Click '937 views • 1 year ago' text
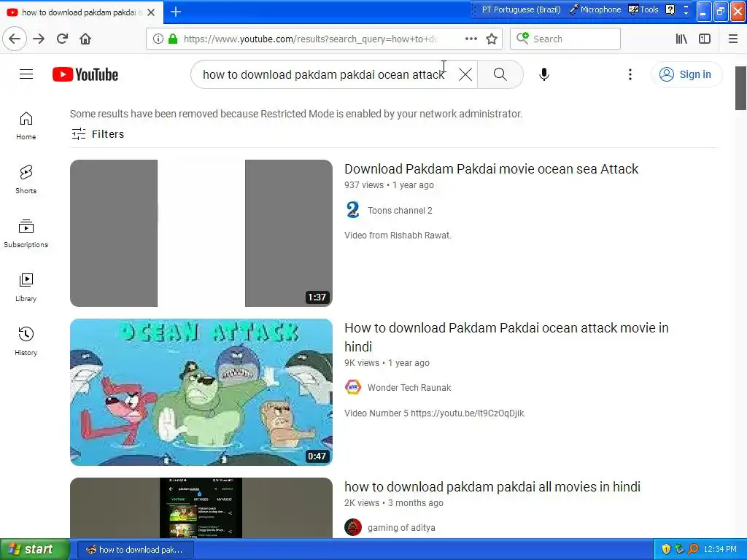This screenshot has width=747, height=560. click(389, 184)
